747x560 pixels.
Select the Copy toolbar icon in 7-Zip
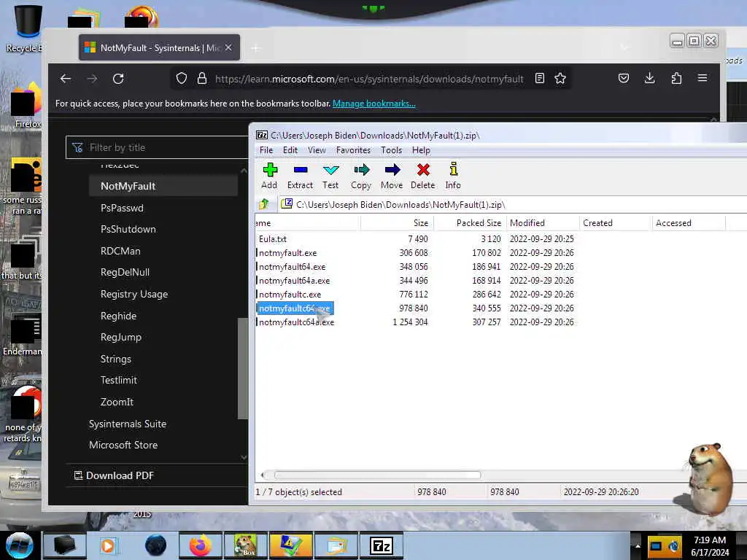click(x=361, y=176)
